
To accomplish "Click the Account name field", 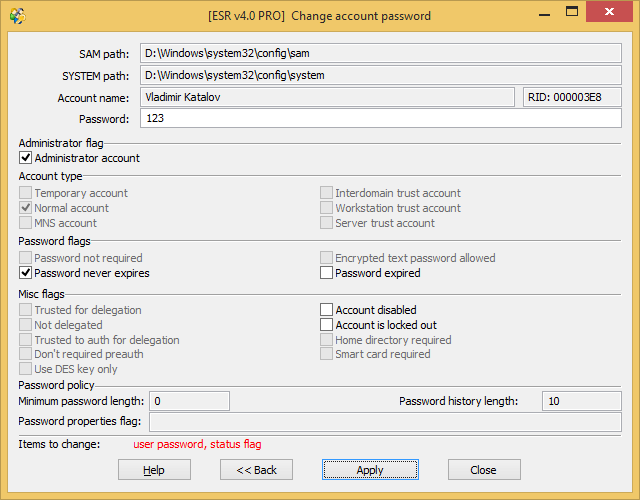I will [327, 97].
